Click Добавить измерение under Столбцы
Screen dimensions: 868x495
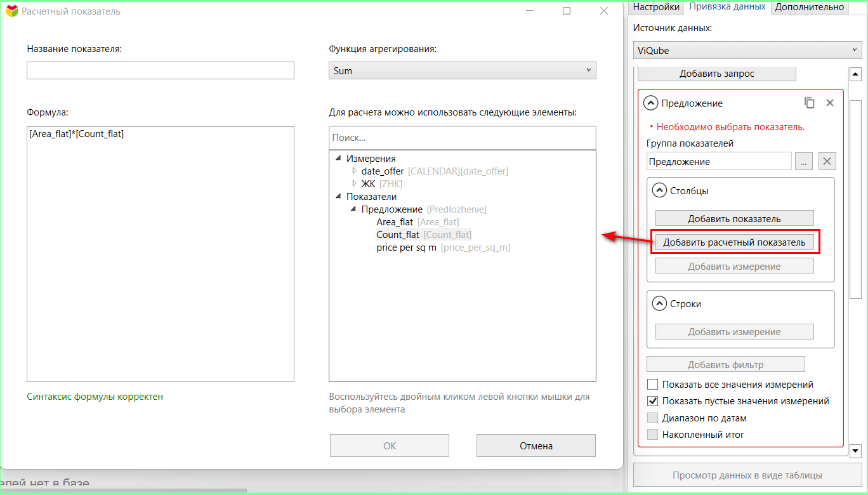[x=735, y=266]
